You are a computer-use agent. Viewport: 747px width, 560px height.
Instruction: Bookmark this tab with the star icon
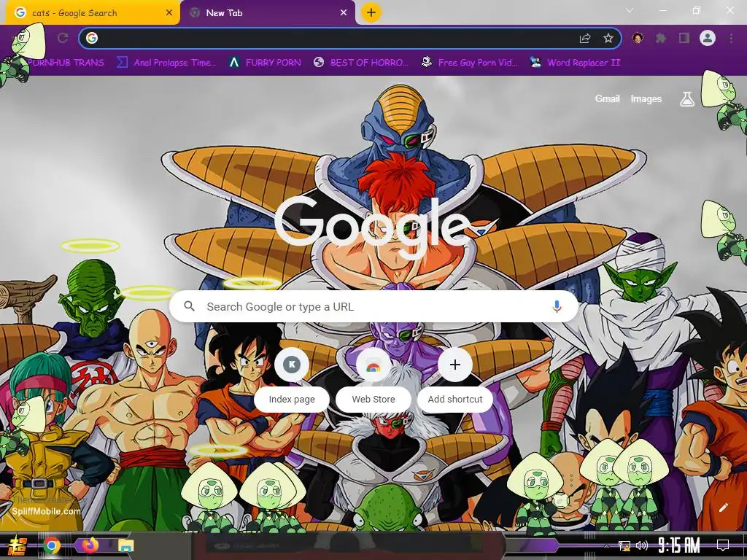[608, 38]
